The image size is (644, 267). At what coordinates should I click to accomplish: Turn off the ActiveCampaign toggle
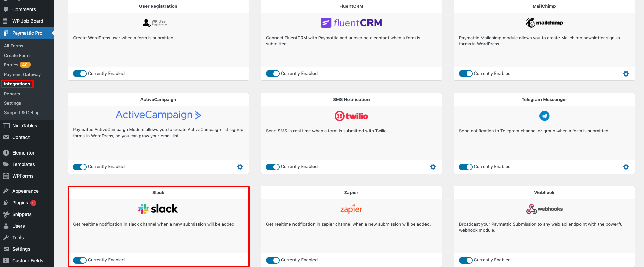coord(80,167)
